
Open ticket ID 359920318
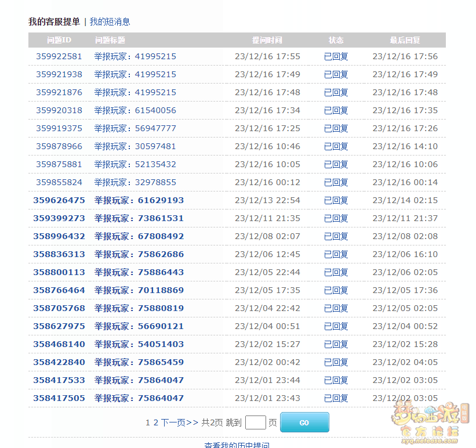coord(59,110)
